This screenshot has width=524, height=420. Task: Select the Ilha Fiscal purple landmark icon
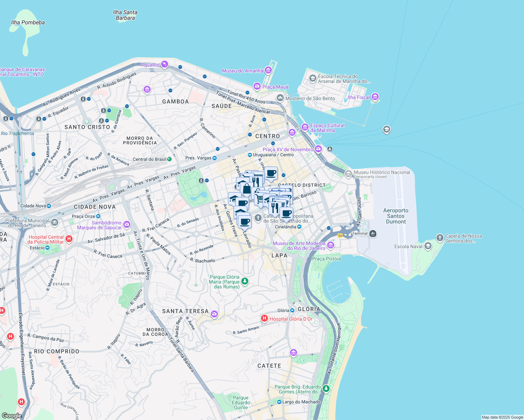(x=375, y=97)
